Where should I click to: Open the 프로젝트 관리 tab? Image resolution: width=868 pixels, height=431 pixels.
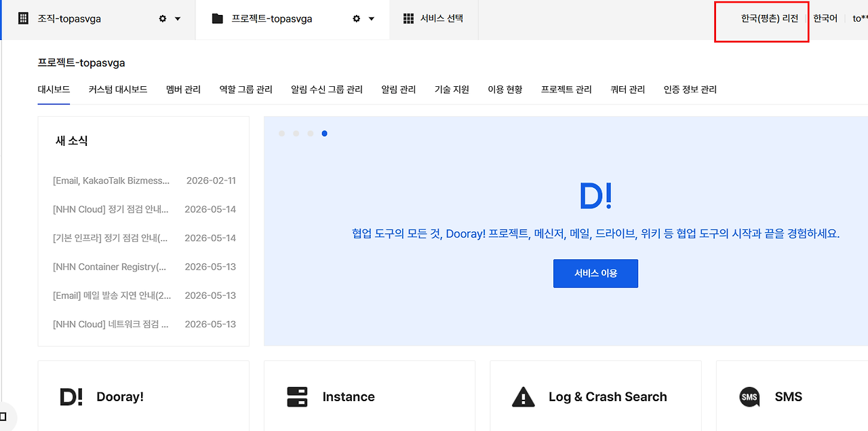click(567, 90)
